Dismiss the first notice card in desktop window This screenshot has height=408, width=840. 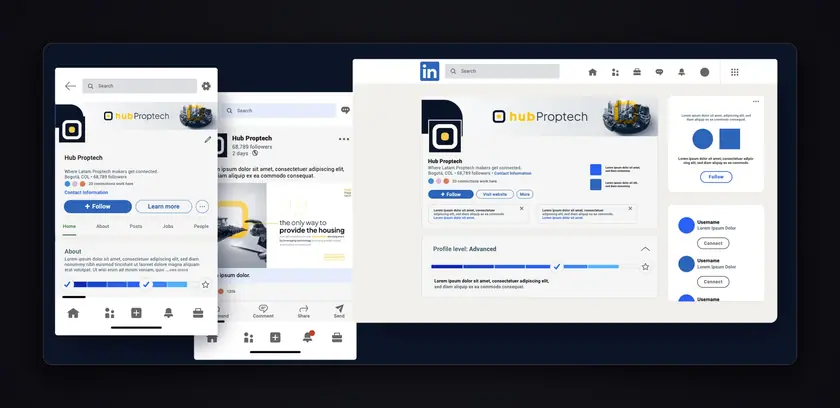[522, 208]
